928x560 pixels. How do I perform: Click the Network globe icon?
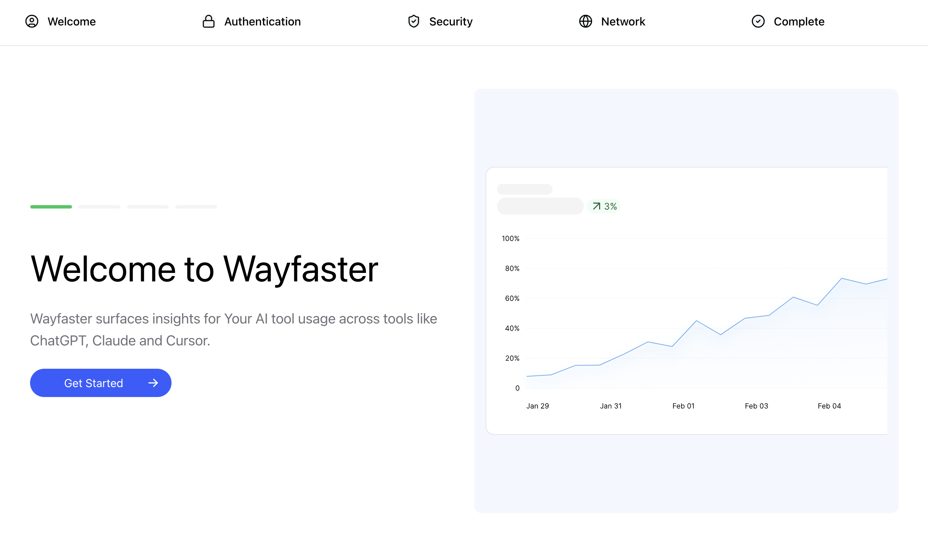point(585,22)
